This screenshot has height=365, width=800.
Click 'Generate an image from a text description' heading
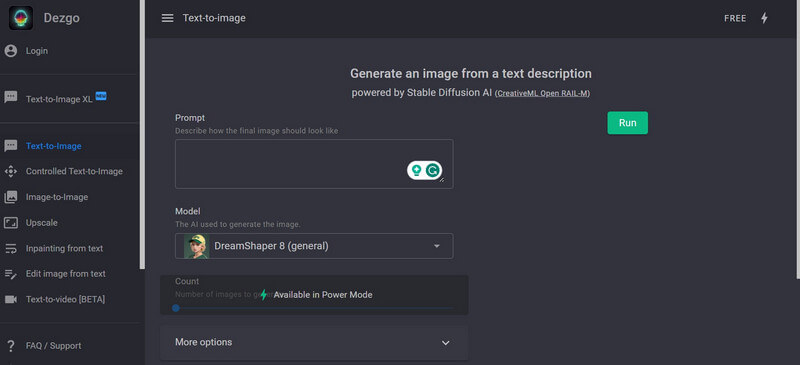point(471,74)
